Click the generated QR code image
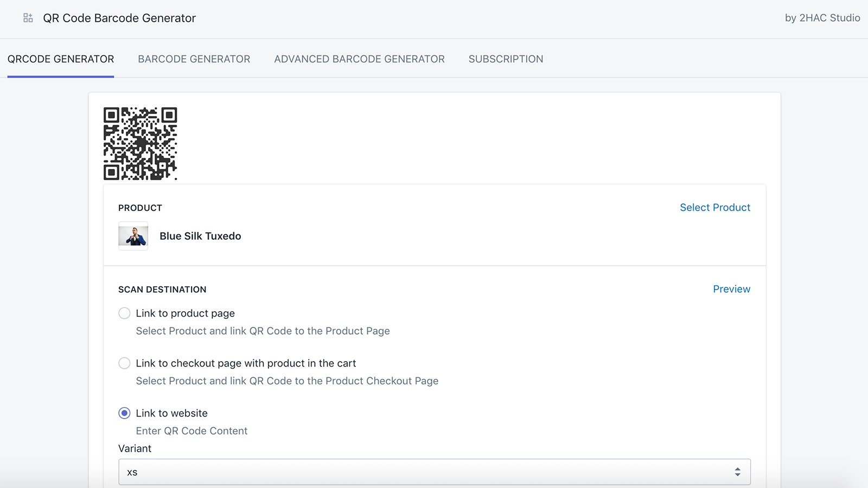 point(141,144)
